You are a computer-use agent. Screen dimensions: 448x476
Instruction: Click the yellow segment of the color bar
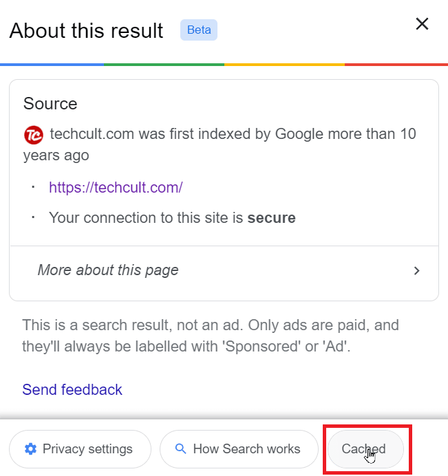point(285,65)
